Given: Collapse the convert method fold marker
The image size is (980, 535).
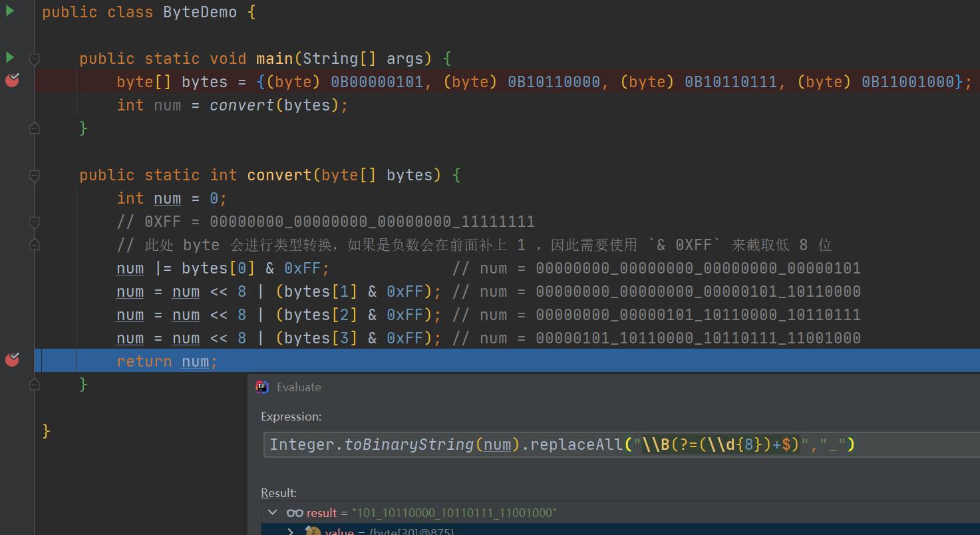Looking at the screenshot, I should click(x=35, y=176).
